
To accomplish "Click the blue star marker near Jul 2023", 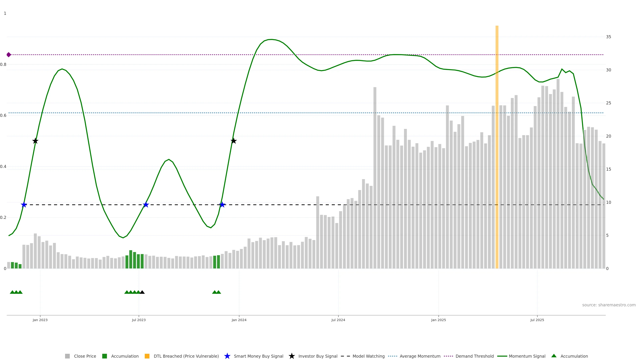I will (146, 205).
